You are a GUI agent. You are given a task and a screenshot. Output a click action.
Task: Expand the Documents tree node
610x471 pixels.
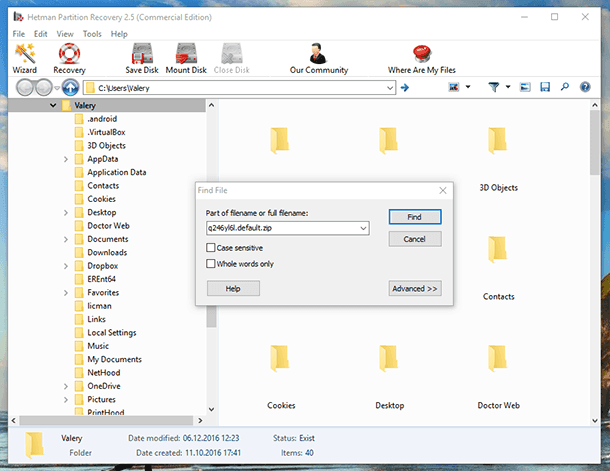pos(66,240)
